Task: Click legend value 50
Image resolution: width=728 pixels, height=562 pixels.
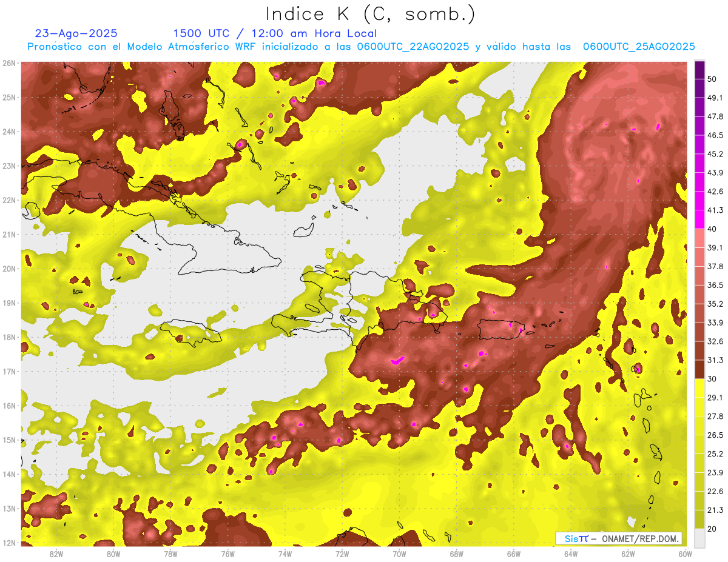Action: coord(712,79)
